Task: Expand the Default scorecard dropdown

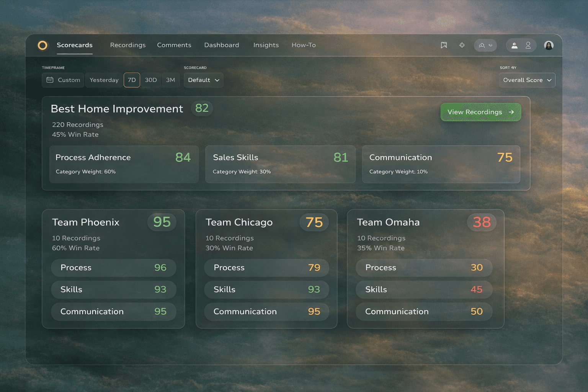Action: tap(203, 80)
